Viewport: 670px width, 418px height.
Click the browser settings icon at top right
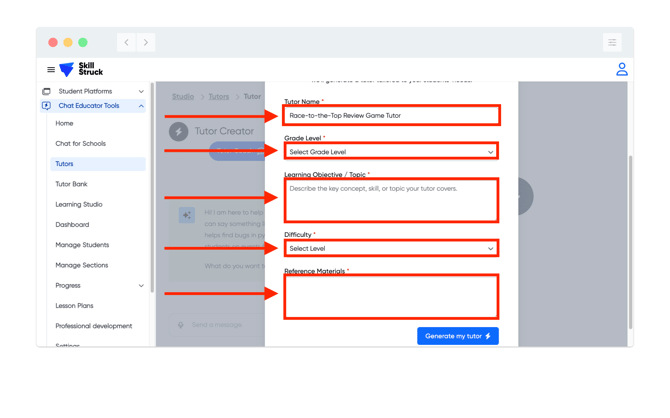(x=612, y=43)
